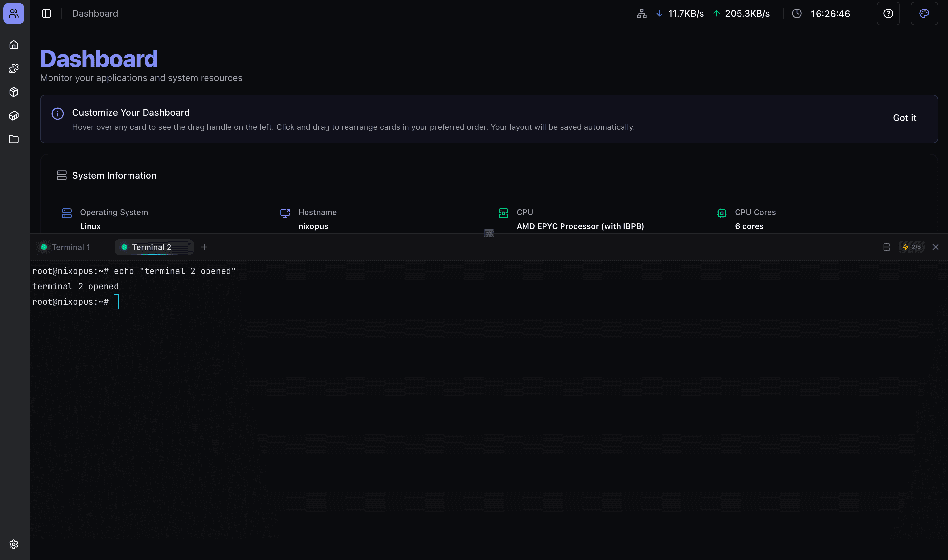The image size is (948, 560).
Task: Toggle the sidebar panel button
Action: click(47, 13)
